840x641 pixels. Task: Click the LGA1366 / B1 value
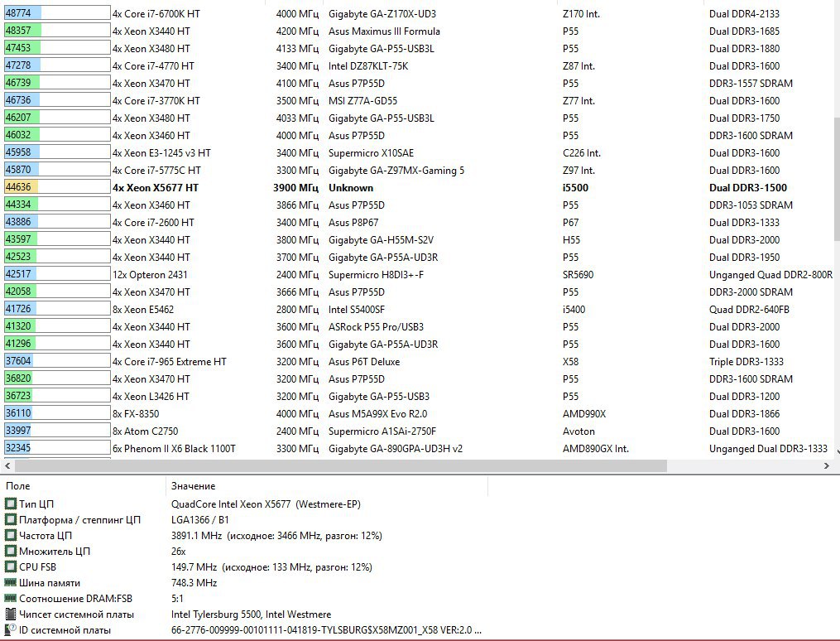click(199, 520)
